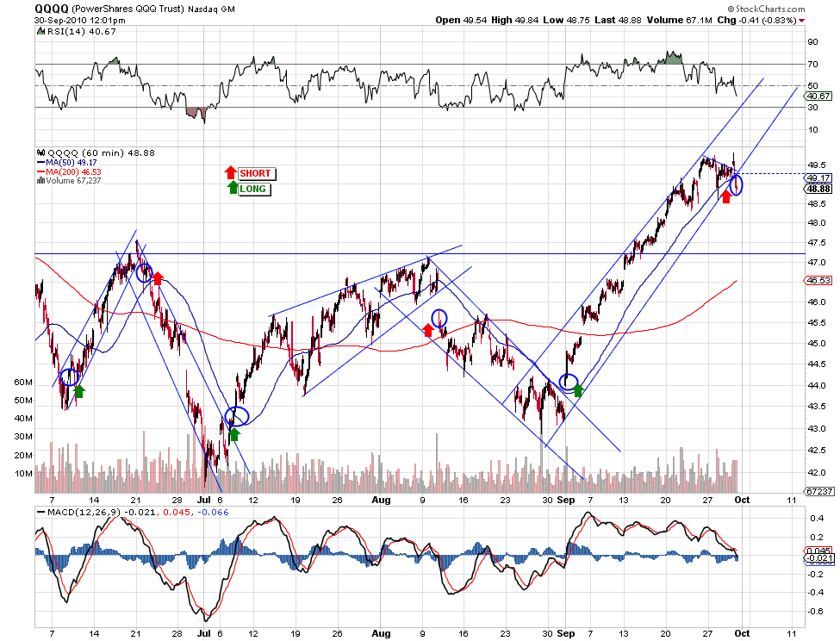Click the red arrow icon beside SHORT

pyautogui.click(x=230, y=172)
